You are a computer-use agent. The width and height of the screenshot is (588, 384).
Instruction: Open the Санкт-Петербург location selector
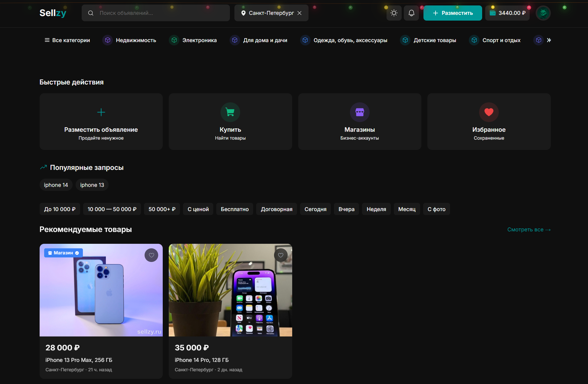(268, 13)
